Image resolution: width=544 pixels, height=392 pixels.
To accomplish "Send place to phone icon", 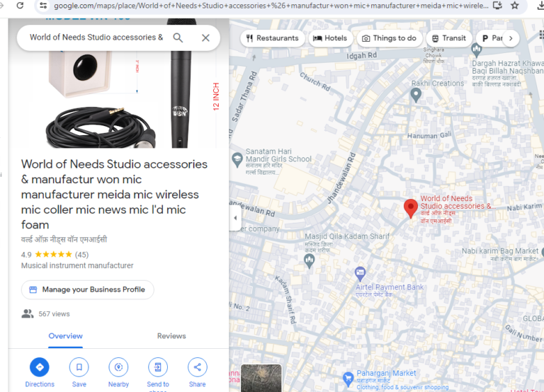I will [x=158, y=367].
